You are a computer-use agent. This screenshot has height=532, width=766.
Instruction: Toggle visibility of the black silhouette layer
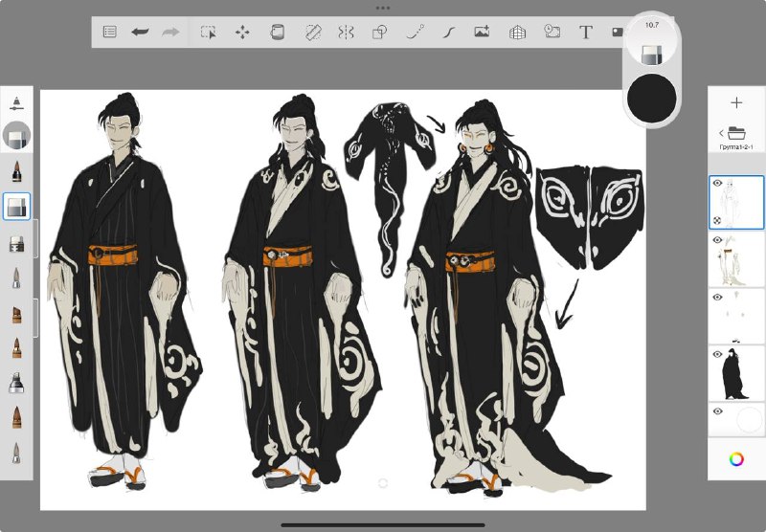point(717,354)
